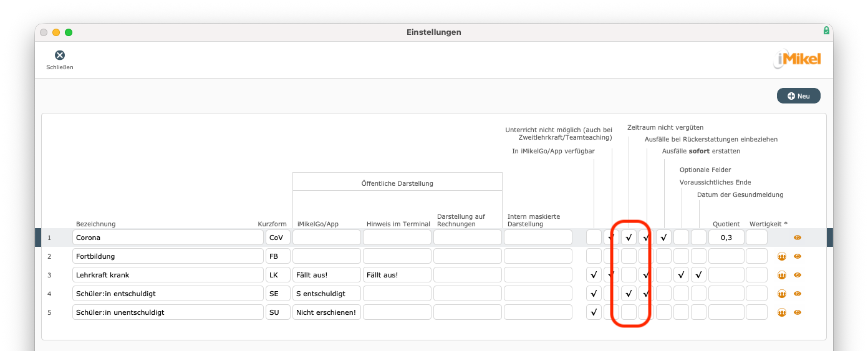868x351 pixels.
Task: Check Ausfälle sofort erstatten for Fortbildung
Action: [663, 256]
